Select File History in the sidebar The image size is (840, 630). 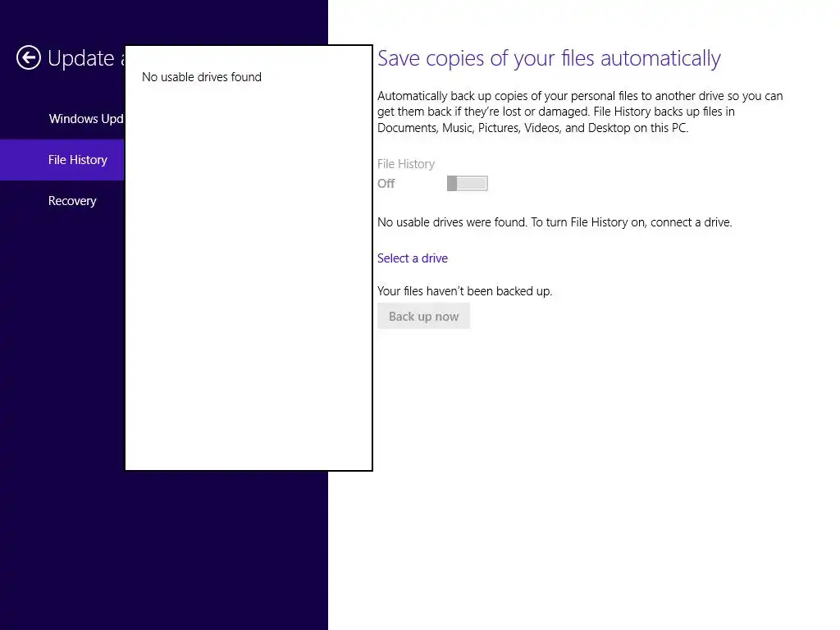coord(62,160)
